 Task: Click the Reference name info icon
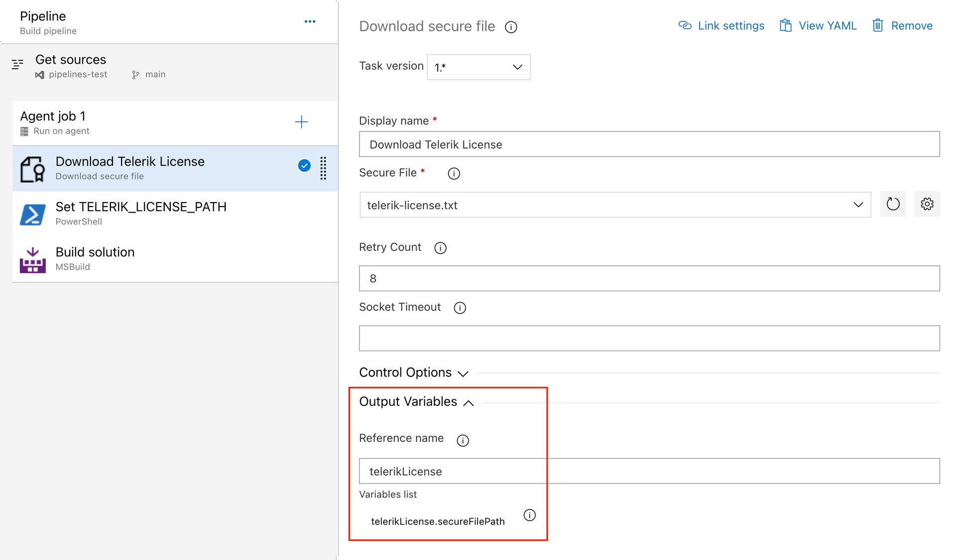(463, 440)
